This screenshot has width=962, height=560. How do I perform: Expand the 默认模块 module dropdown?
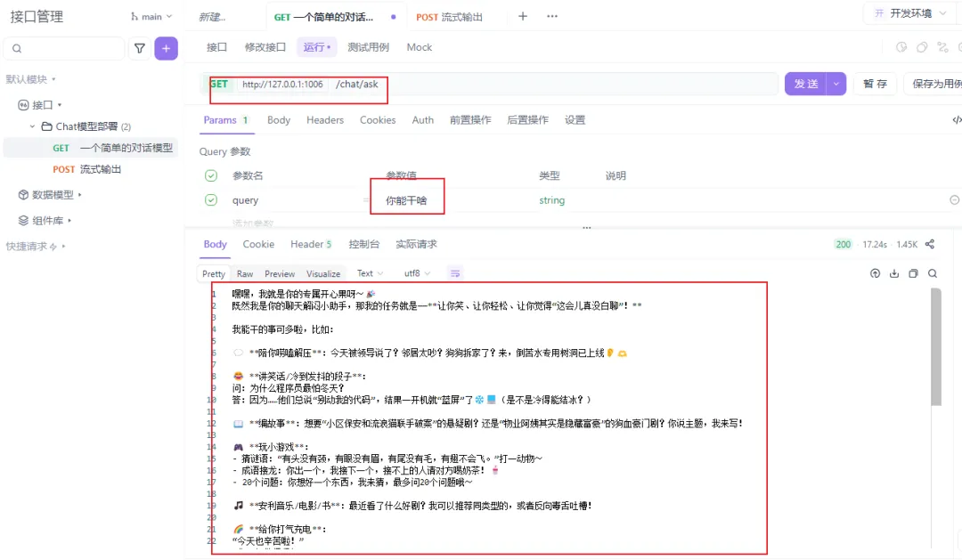(x=30, y=79)
